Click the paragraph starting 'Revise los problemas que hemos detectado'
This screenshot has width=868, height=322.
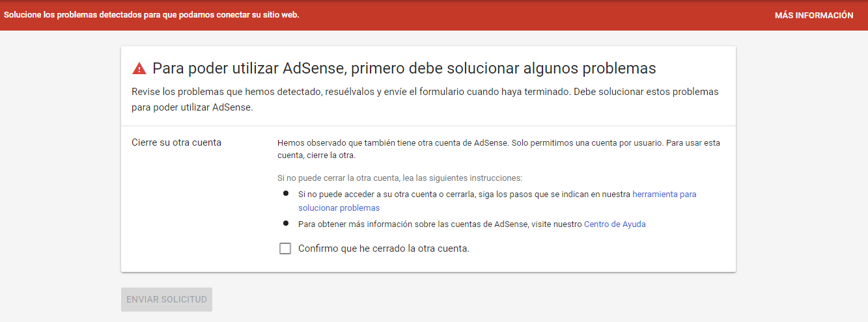click(x=425, y=100)
